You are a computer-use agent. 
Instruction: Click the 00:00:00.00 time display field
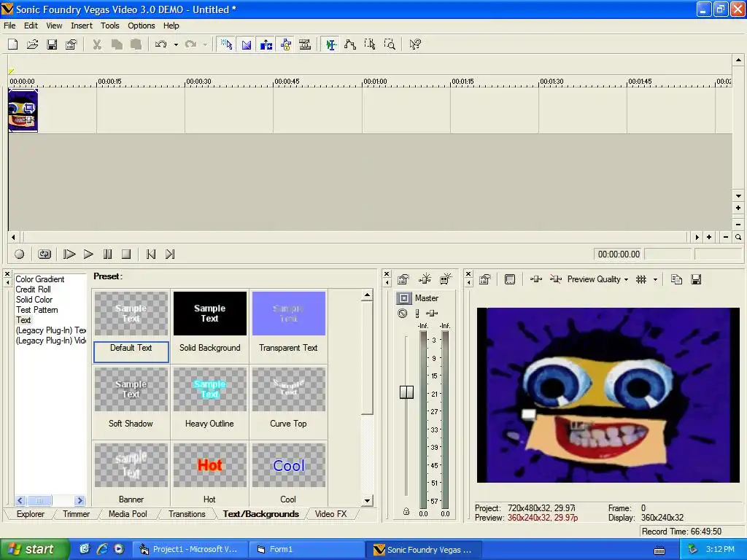coord(619,254)
